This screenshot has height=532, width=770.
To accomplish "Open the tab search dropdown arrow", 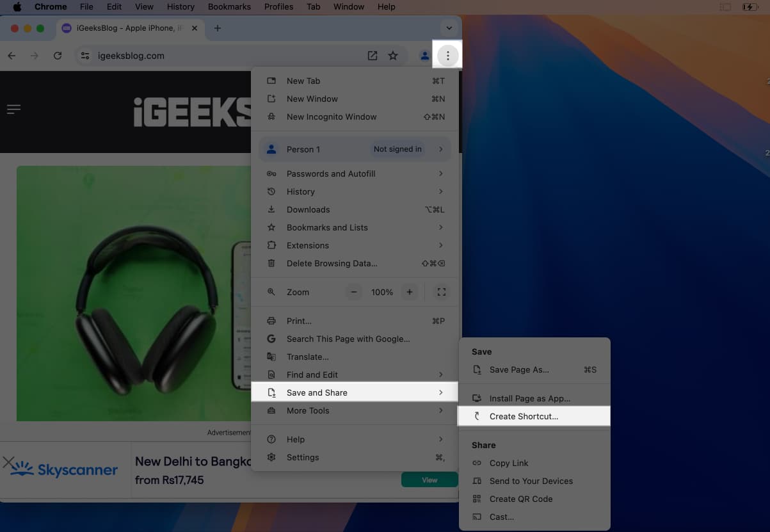I will [x=449, y=28].
